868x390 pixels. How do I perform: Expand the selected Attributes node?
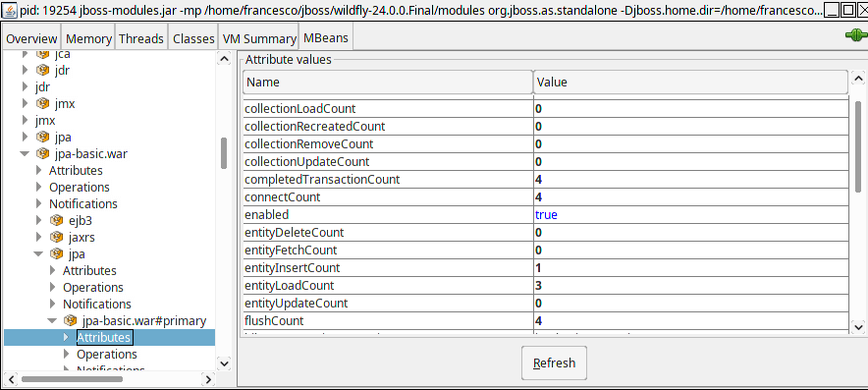tap(66, 337)
